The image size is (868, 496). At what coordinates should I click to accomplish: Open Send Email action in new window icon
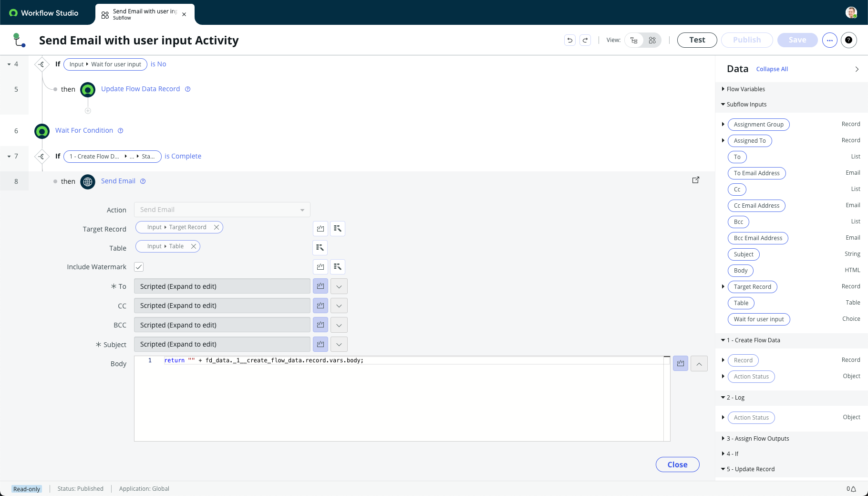[x=695, y=180]
